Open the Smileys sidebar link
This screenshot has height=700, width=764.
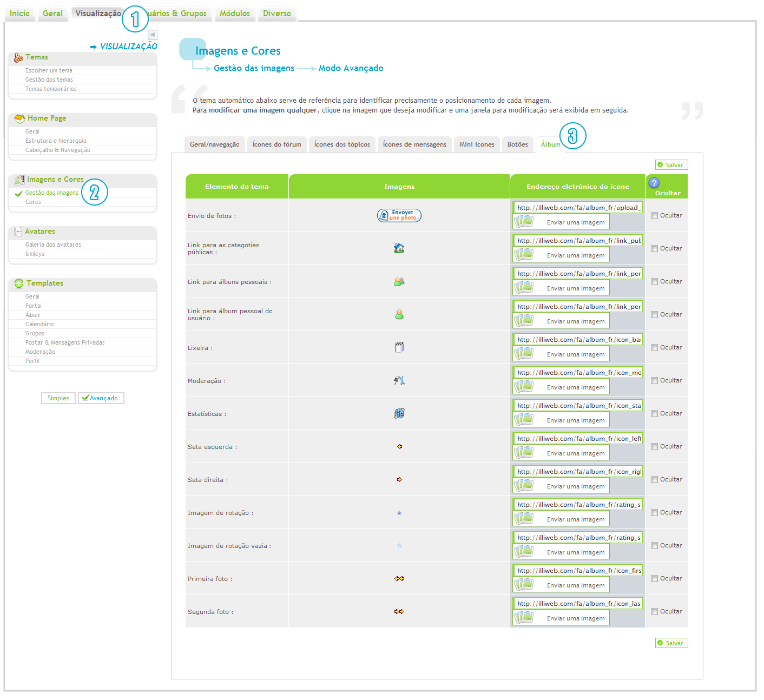[35, 254]
